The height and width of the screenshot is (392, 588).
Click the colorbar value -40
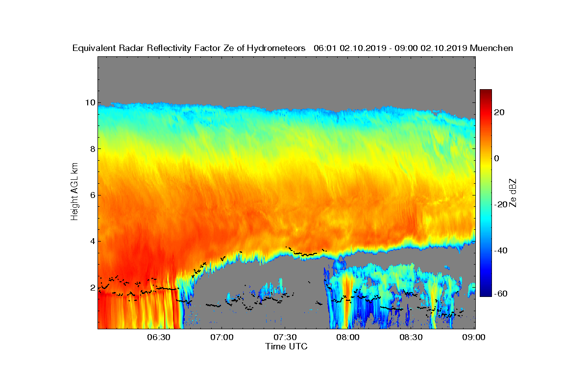[501, 251]
